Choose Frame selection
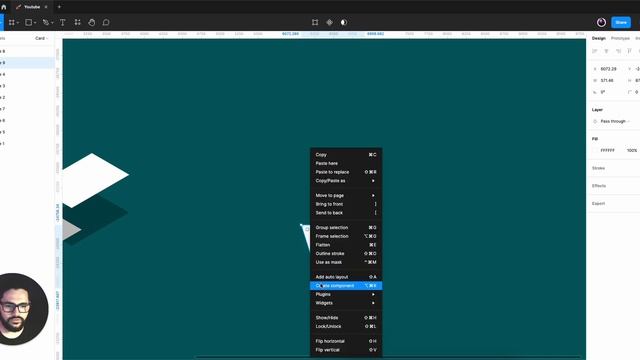The width and height of the screenshot is (640, 360). point(346,236)
